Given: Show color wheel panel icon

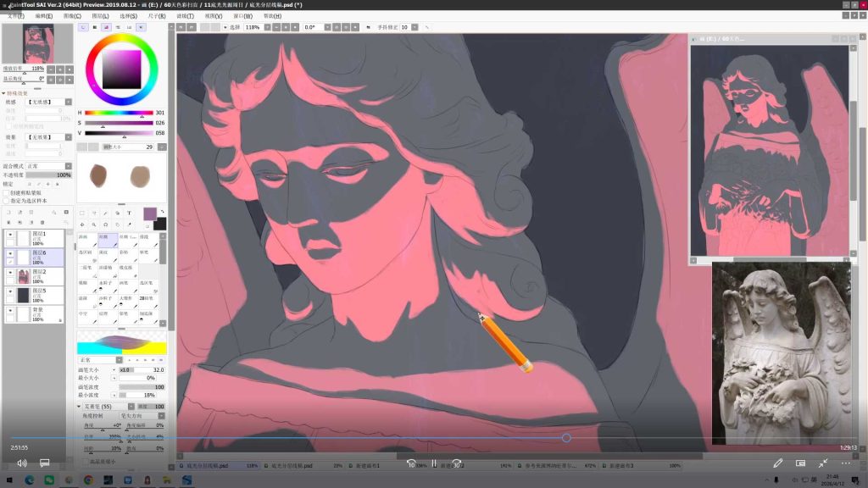Looking at the screenshot, I should point(83,27).
